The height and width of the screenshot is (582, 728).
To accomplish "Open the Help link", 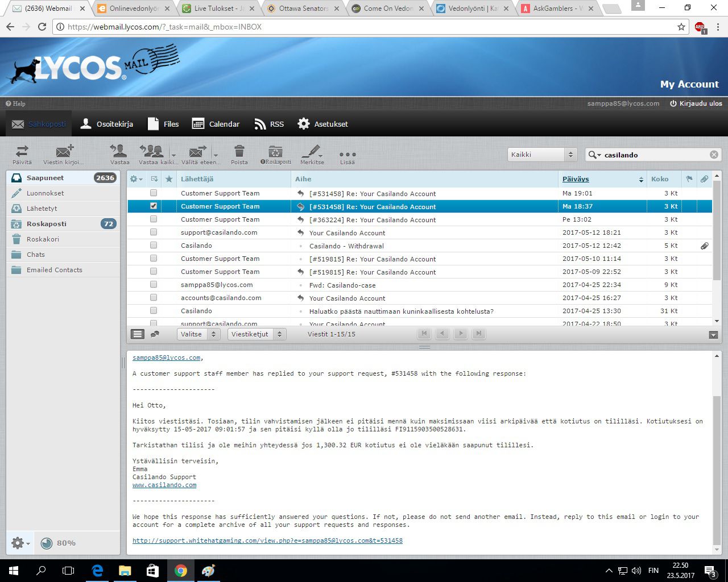I will pyautogui.click(x=16, y=103).
